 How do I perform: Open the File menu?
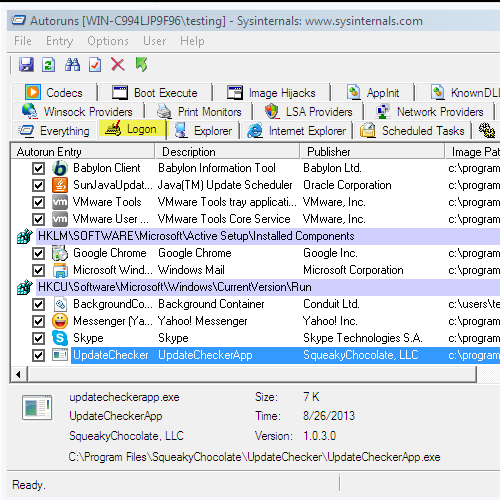click(x=23, y=41)
